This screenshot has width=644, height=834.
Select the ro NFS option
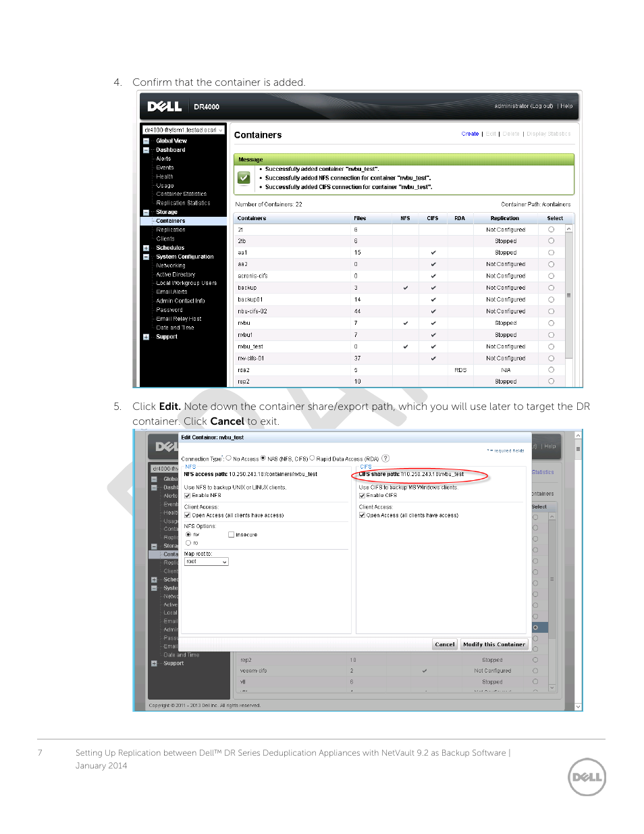point(188,543)
